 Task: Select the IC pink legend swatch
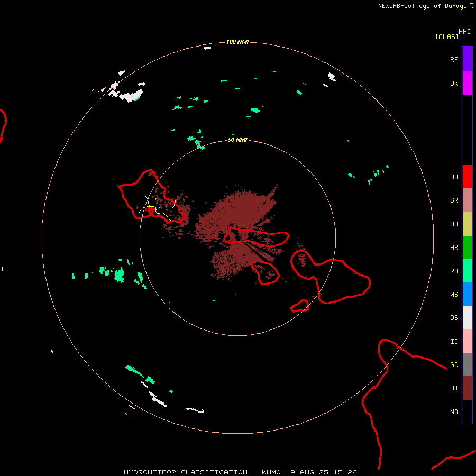coord(467,341)
